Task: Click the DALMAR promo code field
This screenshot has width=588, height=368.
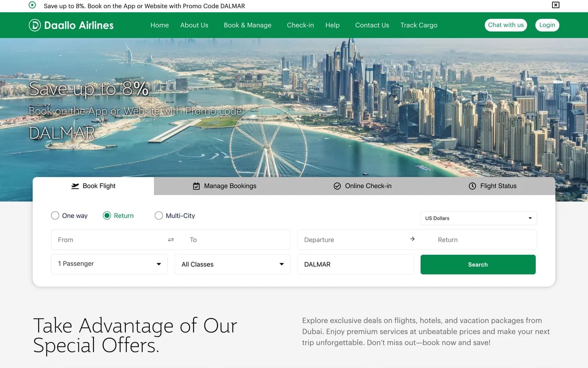Action: [x=356, y=264]
